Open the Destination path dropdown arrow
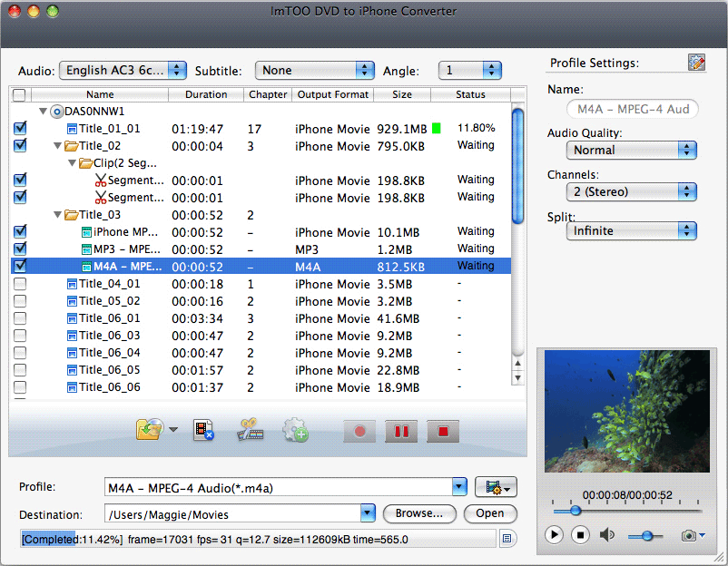This screenshot has width=728, height=566. click(368, 513)
